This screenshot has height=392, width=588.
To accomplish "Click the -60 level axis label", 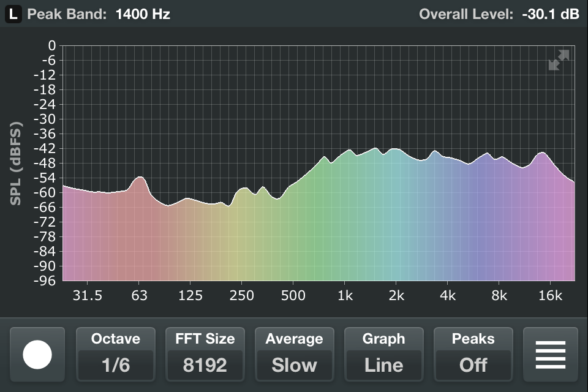I will pos(45,193).
